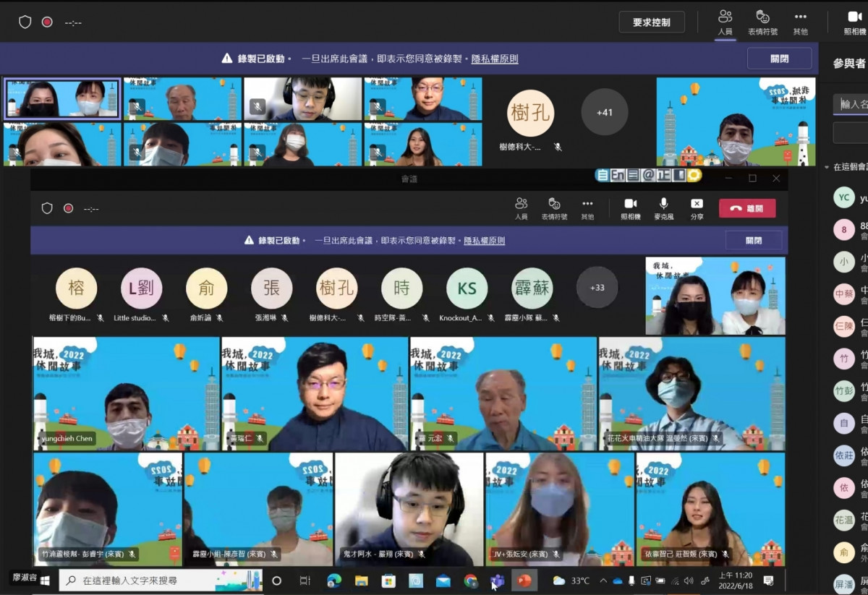Open 其他 more options in front meeting window

point(587,208)
